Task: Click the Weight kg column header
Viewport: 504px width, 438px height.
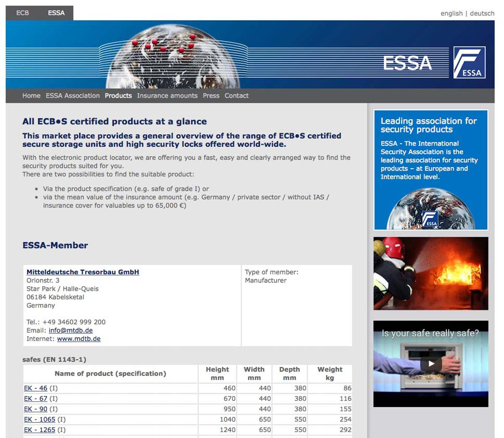Action: click(330, 373)
